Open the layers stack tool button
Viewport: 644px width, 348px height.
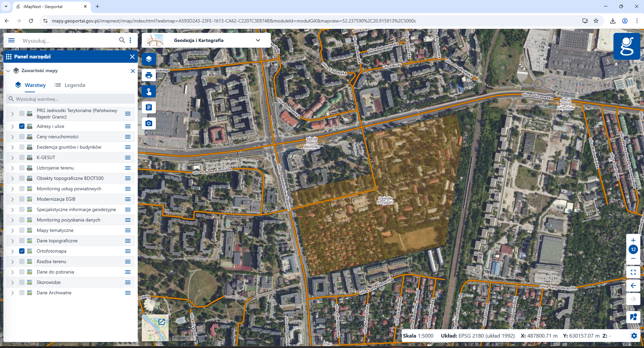[x=149, y=59]
